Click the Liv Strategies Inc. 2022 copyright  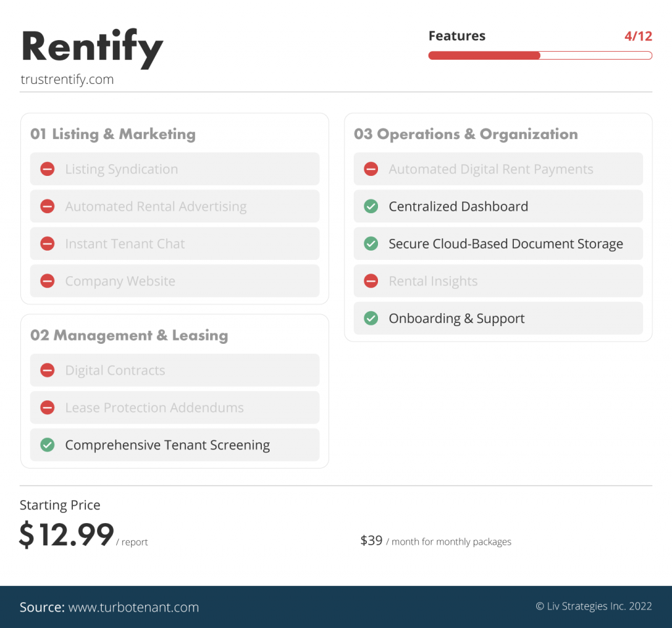(x=593, y=606)
